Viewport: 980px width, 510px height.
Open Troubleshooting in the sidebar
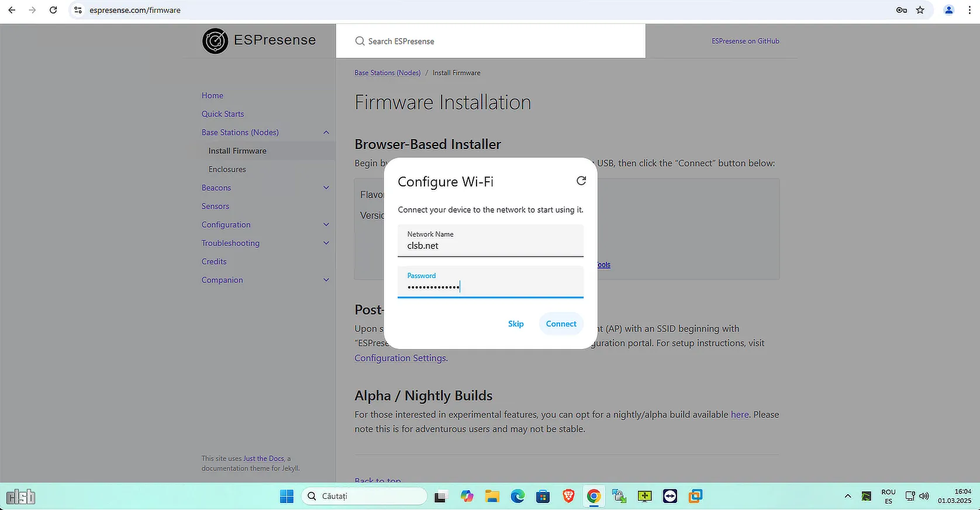230,243
